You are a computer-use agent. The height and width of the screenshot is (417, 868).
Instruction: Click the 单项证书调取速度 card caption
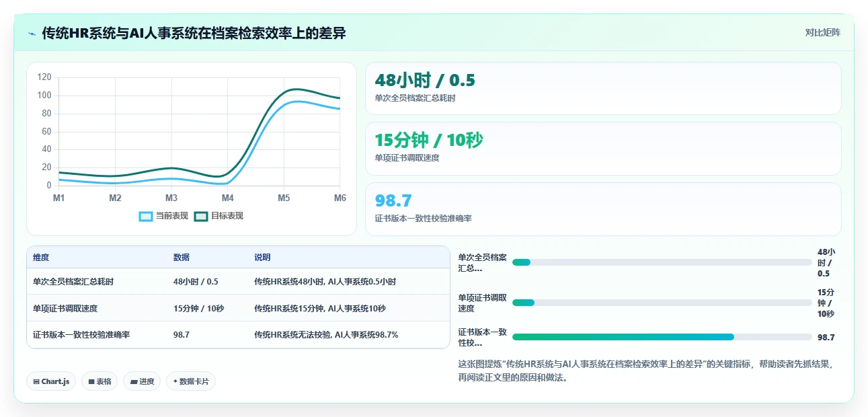pyautogui.click(x=407, y=158)
